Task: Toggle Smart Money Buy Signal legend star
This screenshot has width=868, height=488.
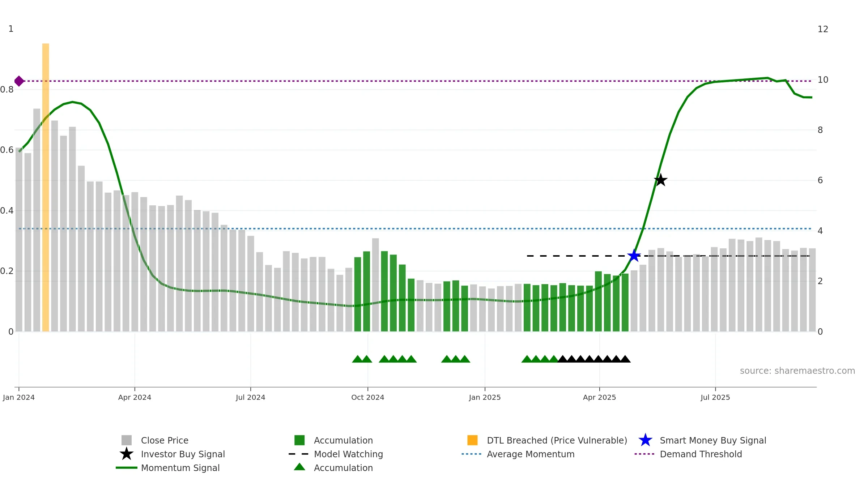Action: point(645,440)
